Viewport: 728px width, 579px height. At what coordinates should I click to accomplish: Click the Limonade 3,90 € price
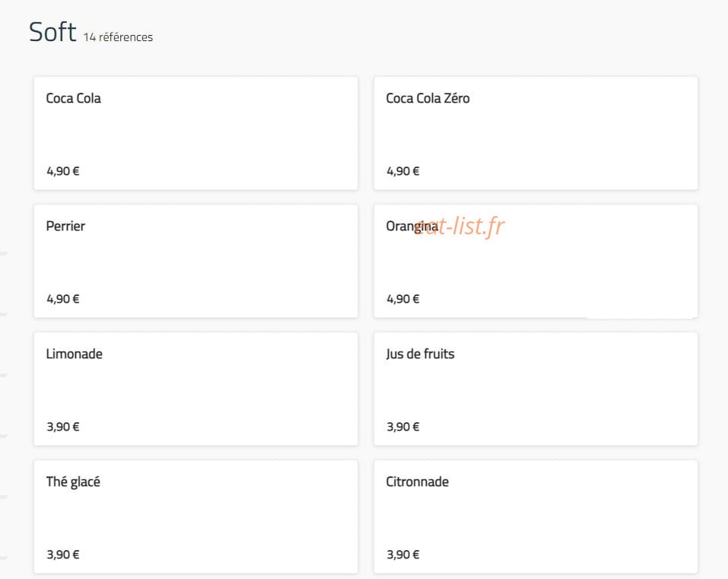(x=62, y=426)
